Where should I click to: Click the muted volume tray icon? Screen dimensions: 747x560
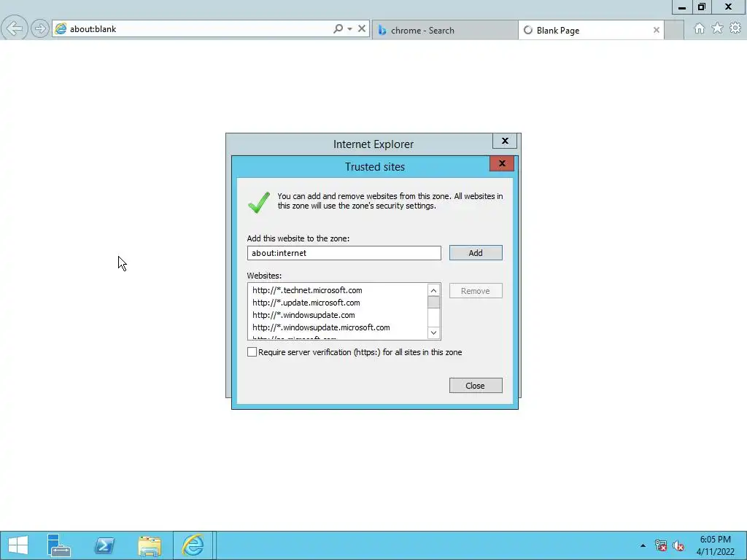(x=678, y=545)
